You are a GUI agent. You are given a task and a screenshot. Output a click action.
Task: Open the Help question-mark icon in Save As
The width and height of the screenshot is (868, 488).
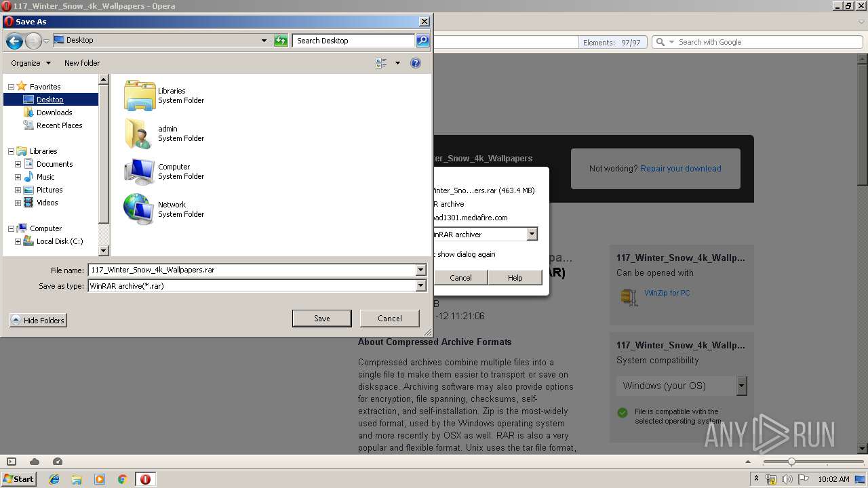[x=416, y=63]
